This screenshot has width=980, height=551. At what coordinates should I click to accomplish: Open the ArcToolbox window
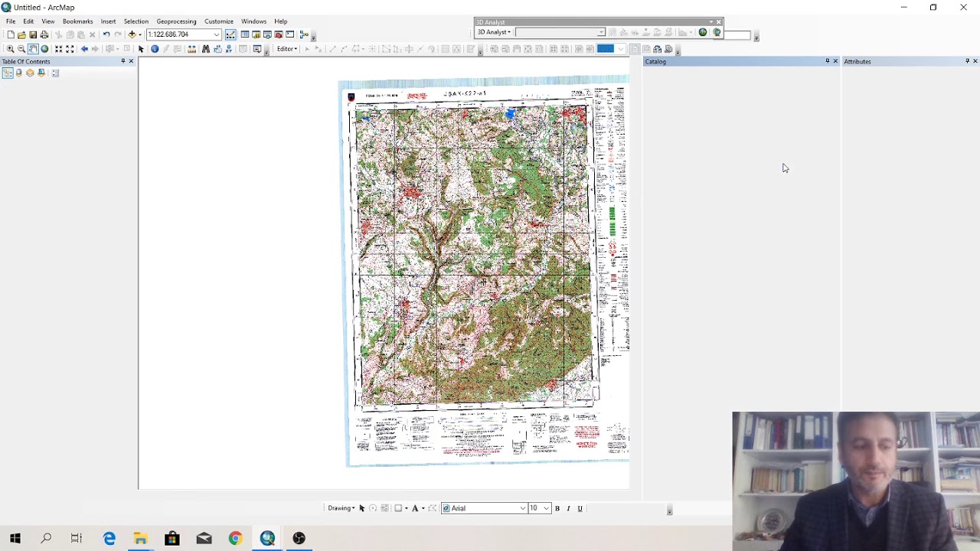pyautogui.click(x=279, y=34)
